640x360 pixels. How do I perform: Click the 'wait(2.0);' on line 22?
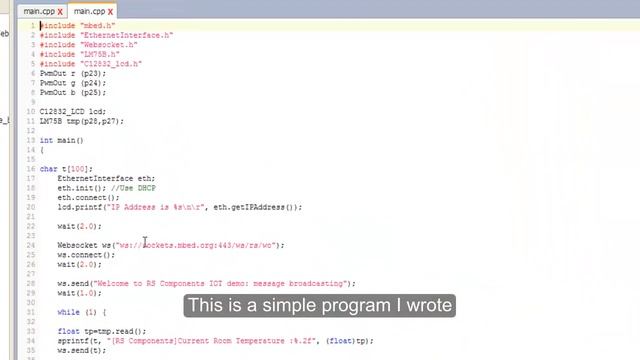pyautogui.click(x=79, y=227)
